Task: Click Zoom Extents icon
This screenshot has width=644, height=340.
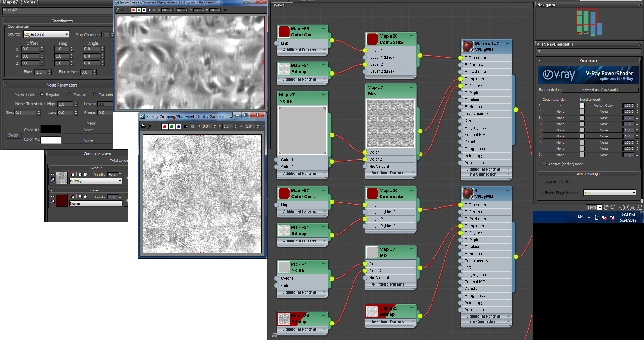Action: [626, 207]
